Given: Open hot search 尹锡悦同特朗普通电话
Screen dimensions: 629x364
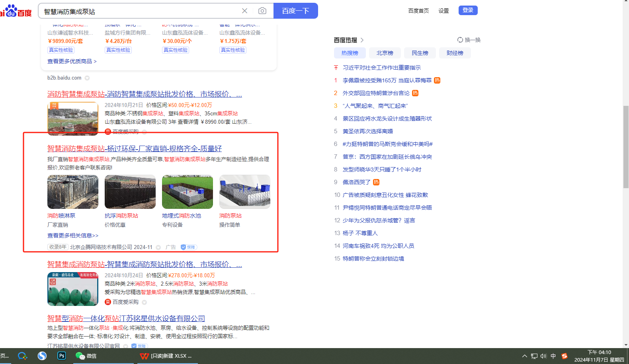Looking at the screenshot, I should 387,208.
